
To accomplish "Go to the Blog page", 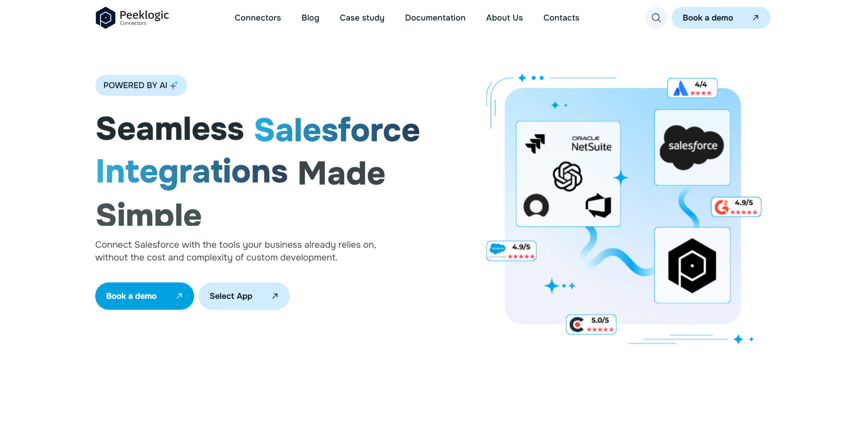I will pos(310,18).
